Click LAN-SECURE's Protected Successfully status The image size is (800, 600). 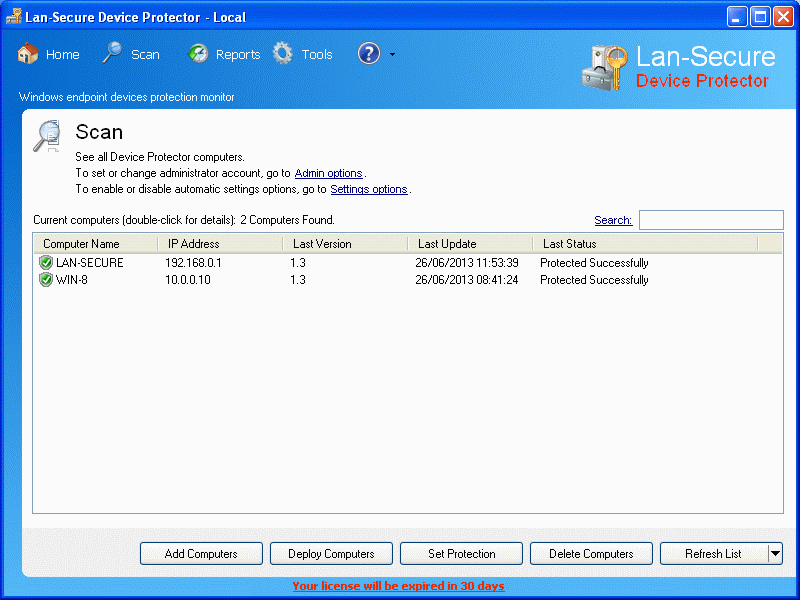tap(594, 263)
